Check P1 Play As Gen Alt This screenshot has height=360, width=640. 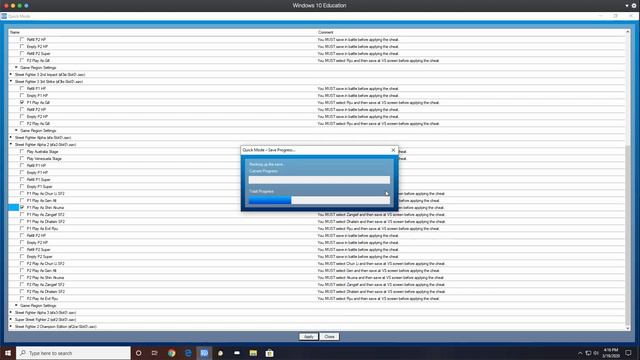tap(22, 200)
